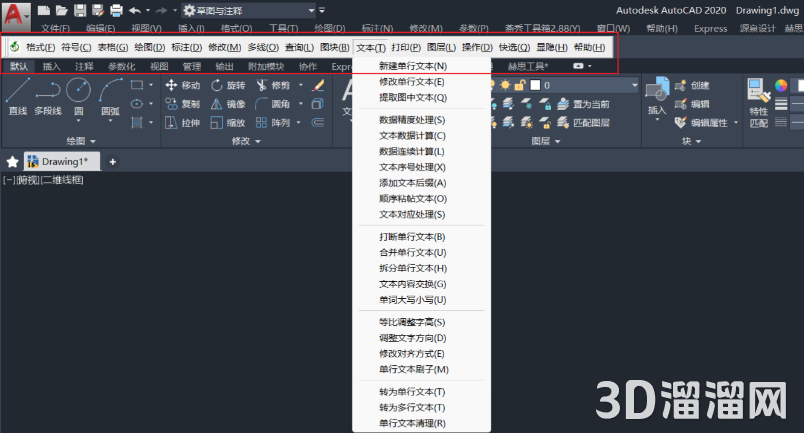Activate the 拉伸 stretch tool
This screenshot has height=433, width=804.
coord(183,123)
